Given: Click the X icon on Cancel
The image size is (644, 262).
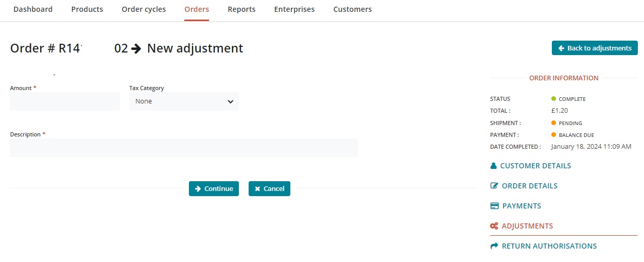Looking at the screenshot, I should pos(257,189).
